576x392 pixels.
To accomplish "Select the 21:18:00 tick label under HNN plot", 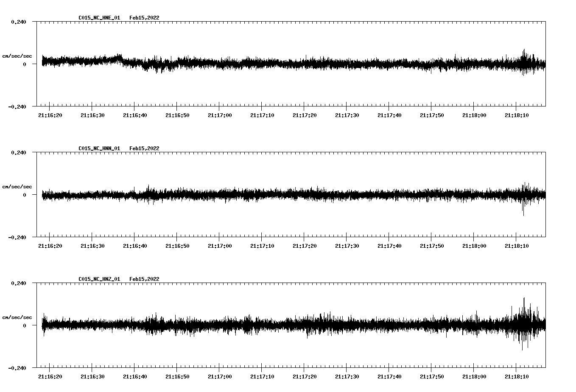I will tap(474, 246).
